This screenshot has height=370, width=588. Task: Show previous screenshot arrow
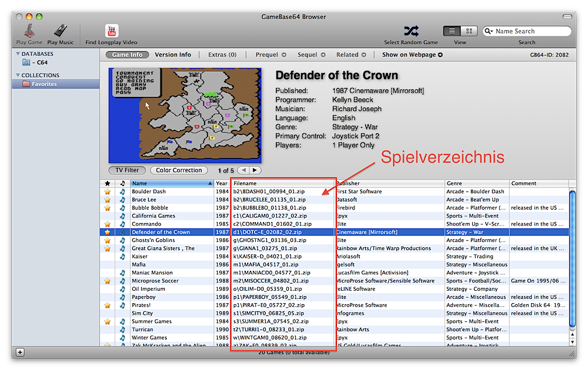click(244, 170)
